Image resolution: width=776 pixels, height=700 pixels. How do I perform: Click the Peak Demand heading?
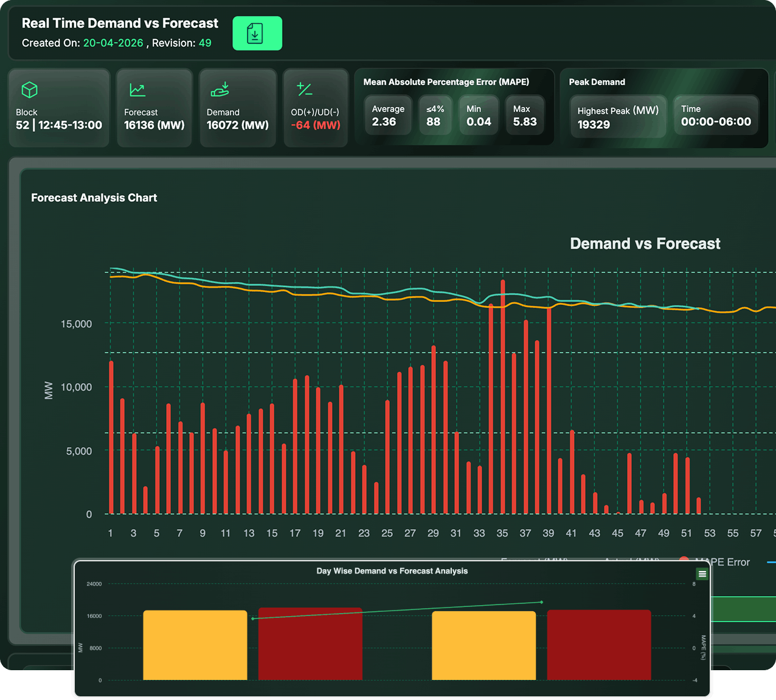point(597,82)
